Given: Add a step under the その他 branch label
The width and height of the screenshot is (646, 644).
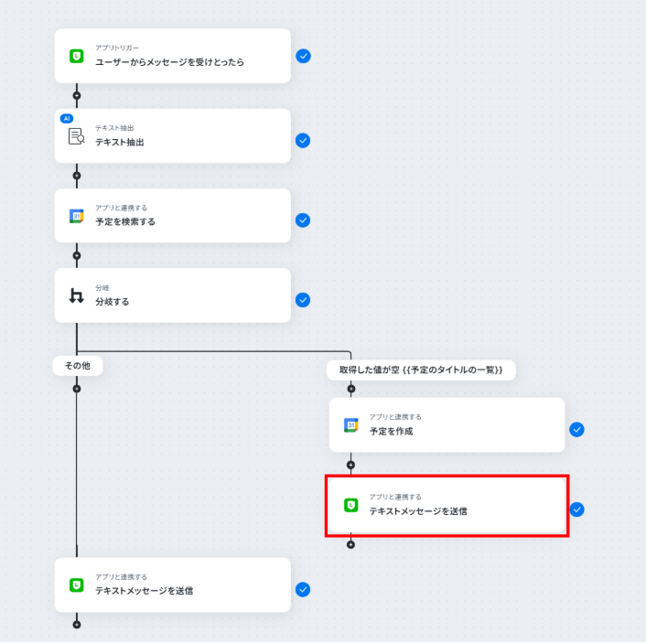Looking at the screenshot, I should pyautogui.click(x=77, y=389).
